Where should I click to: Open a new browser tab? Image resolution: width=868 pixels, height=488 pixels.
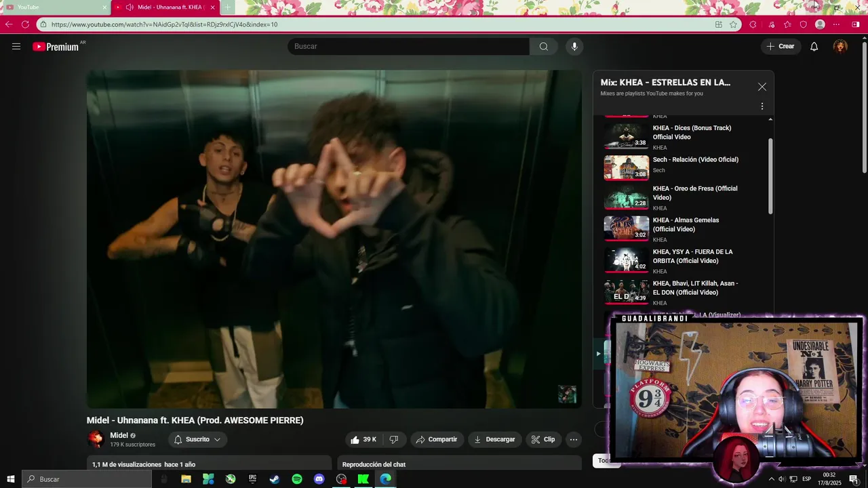pos(228,7)
